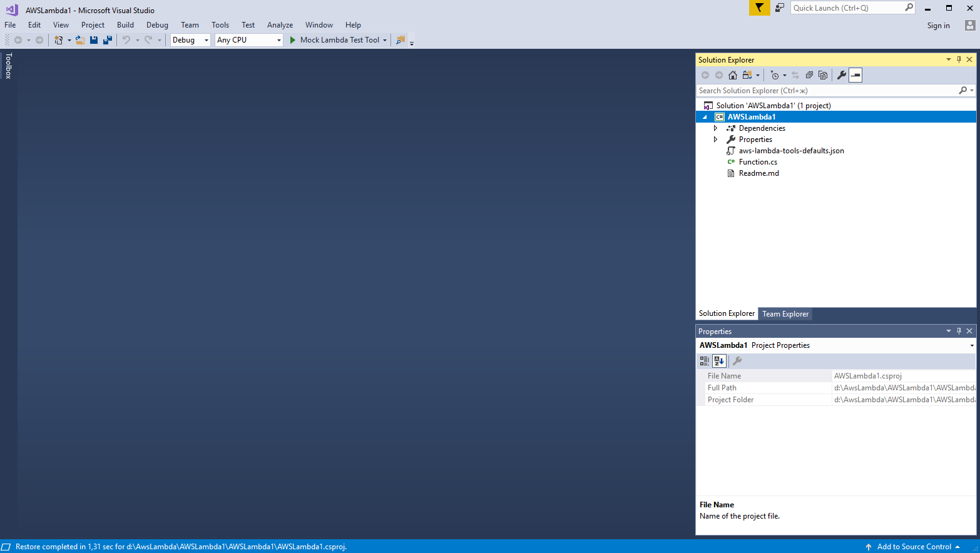Click the Publish arrow icon in status bar
Screen dimensions: 980x553
point(869,547)
